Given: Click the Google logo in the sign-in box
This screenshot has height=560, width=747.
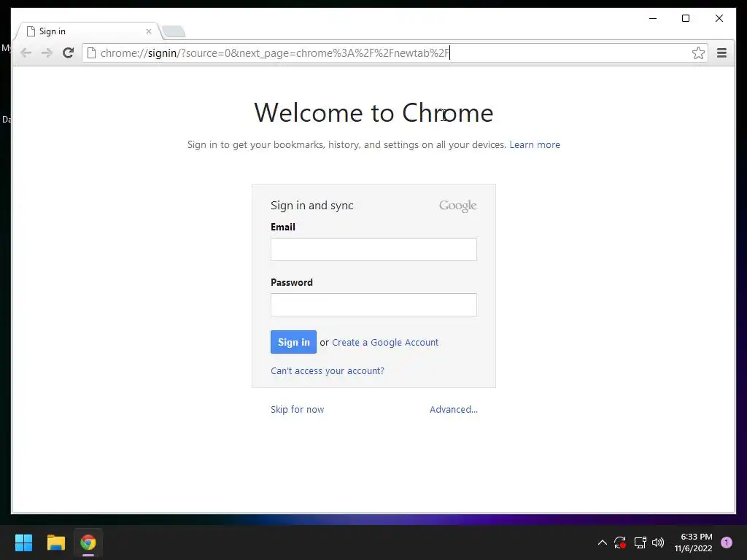Looking at the screenshot, I should (x=458, y=206).
